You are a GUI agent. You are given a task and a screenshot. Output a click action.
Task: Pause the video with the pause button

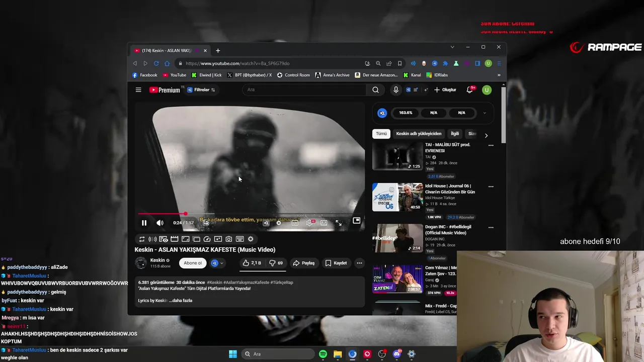[144, 223]
